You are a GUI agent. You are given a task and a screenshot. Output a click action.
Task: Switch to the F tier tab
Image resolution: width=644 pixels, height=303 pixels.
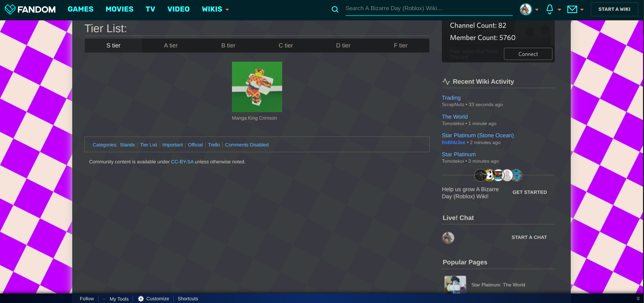pyautogui.click(x=401, y=45)
